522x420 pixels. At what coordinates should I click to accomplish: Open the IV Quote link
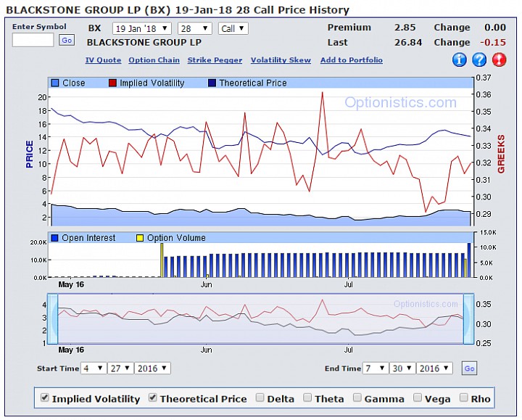(x=103, y=60)
